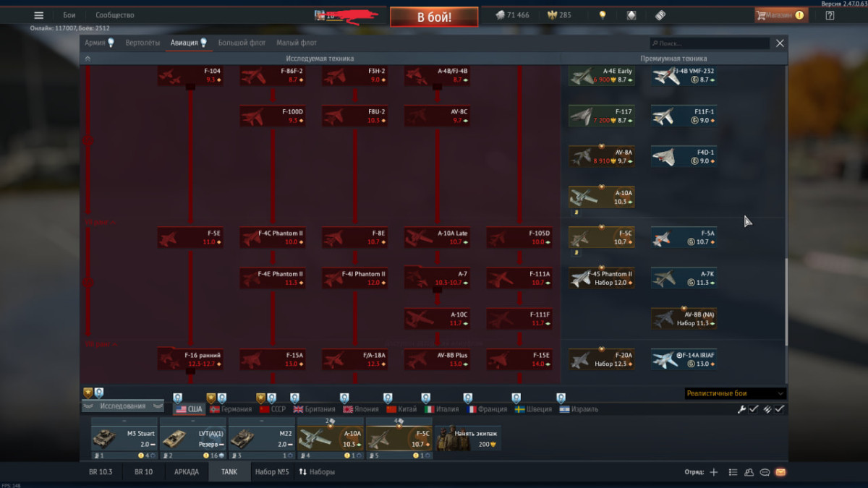Image resolution: width=868 pixels, height=488 pixels.
Task: Select the F-104 in the research tree
Action: (x=190, y=75)
